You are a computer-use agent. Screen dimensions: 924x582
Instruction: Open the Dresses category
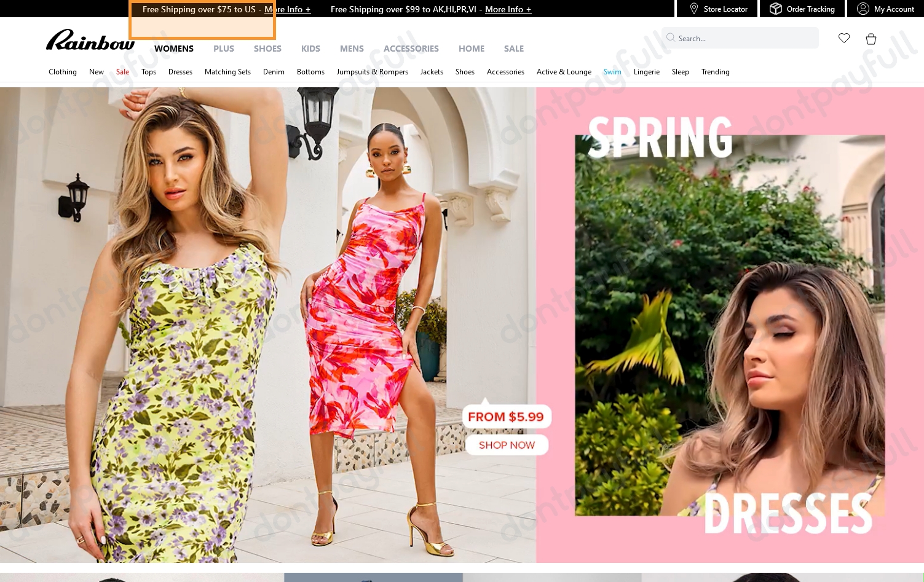pyautogui.click(x=180, y=72)
